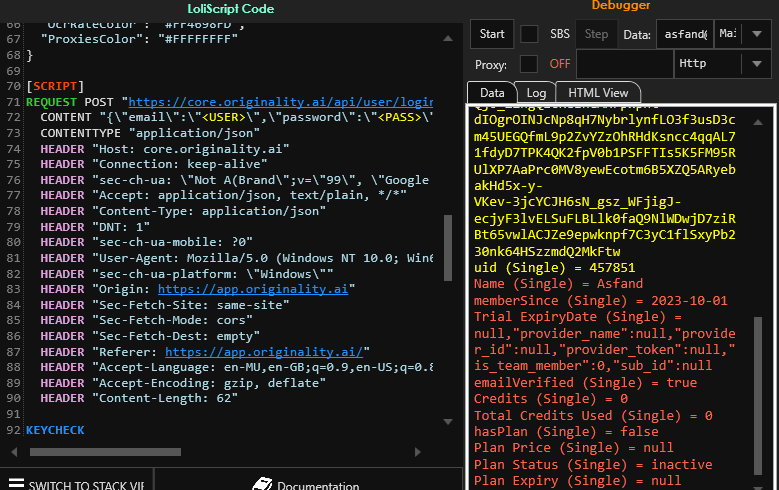Click the "Credits (Single) = 0" entry
779x490 pixels.
[x=550, y=399]
